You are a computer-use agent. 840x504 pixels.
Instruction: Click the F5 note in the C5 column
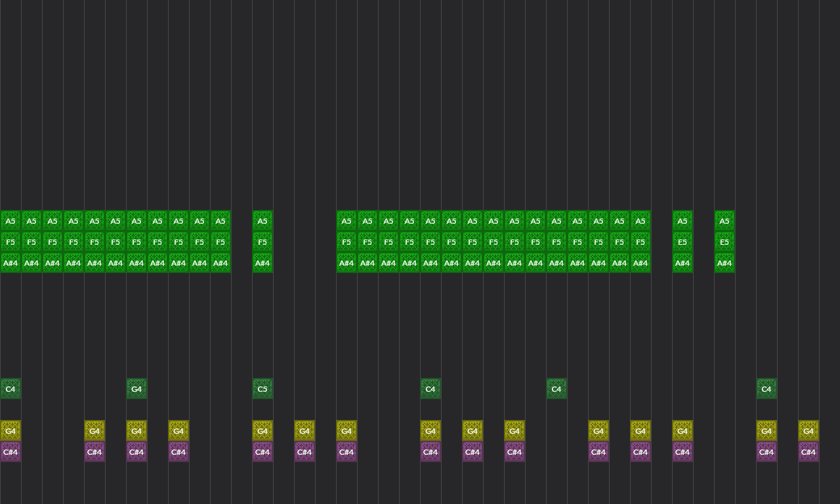(262, 241)
